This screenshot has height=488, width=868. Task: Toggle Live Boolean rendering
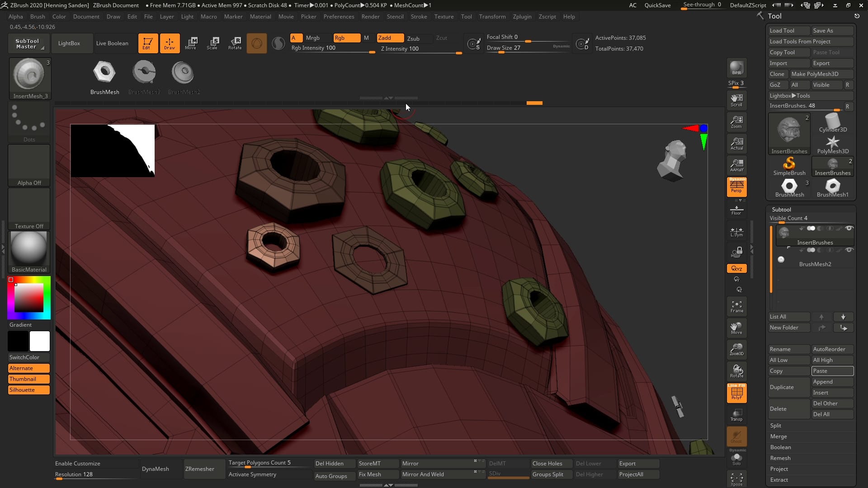tap(112, 43)
